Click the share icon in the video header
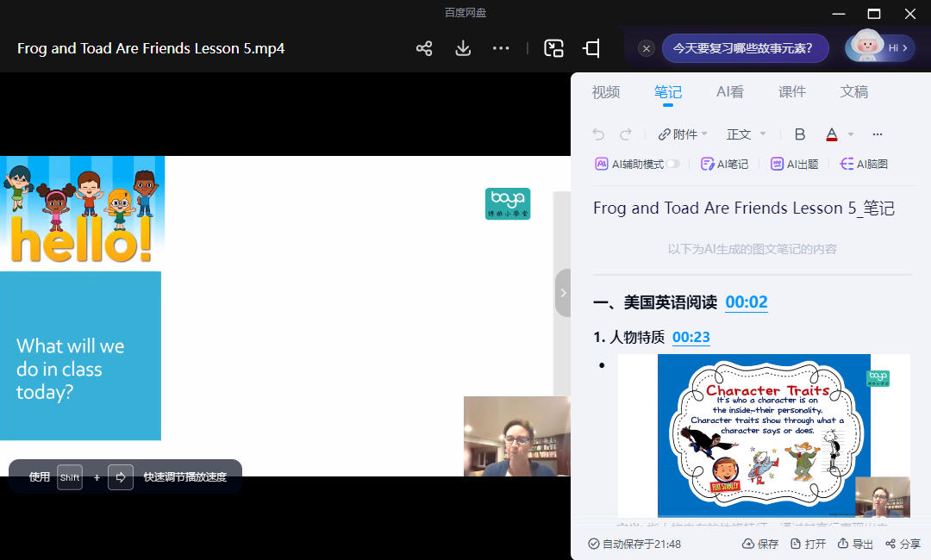The width and height of the screenshot is (931, 560). pos(424,48)
